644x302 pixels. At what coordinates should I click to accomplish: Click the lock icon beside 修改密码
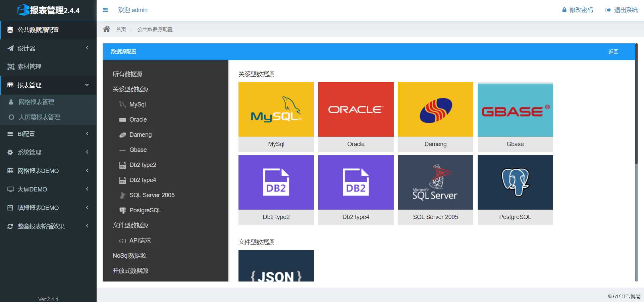564,10
